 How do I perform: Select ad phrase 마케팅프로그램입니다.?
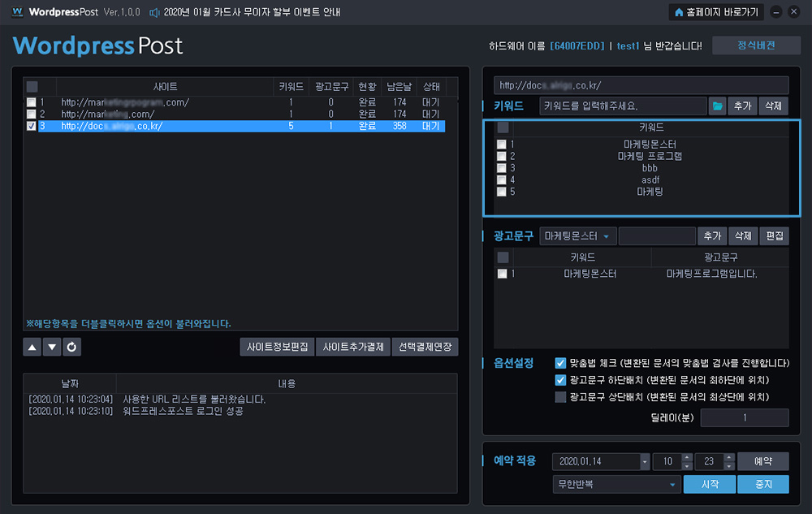(711, 274)
